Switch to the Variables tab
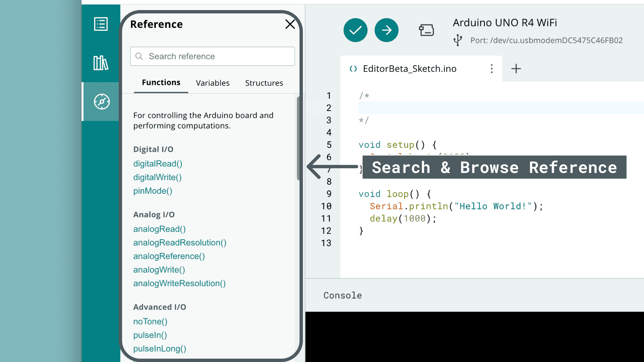This screenshot has height=362, width=644. tap(213, 83)
